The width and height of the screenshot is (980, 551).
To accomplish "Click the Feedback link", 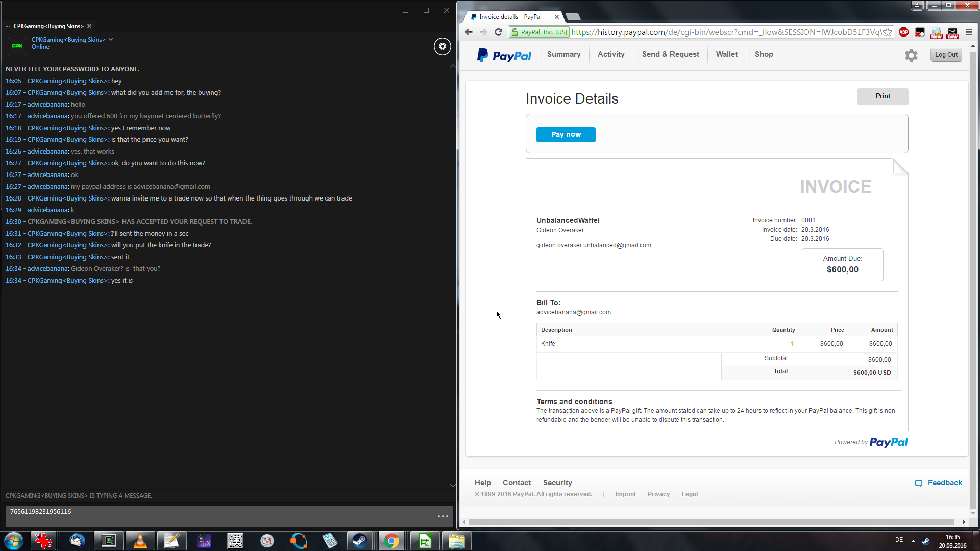I will 944,483.
